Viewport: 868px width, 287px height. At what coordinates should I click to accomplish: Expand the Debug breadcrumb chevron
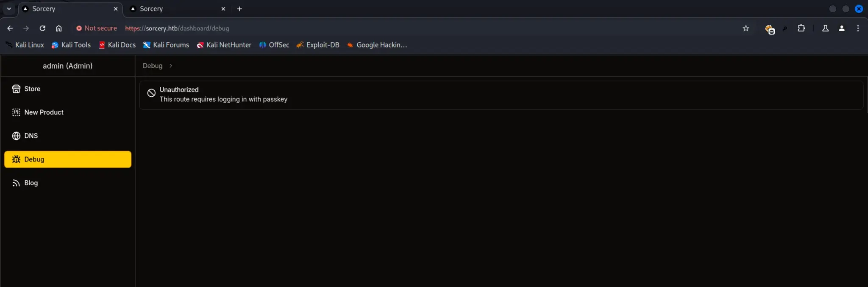pyautogui.click(x=171, y=66)
